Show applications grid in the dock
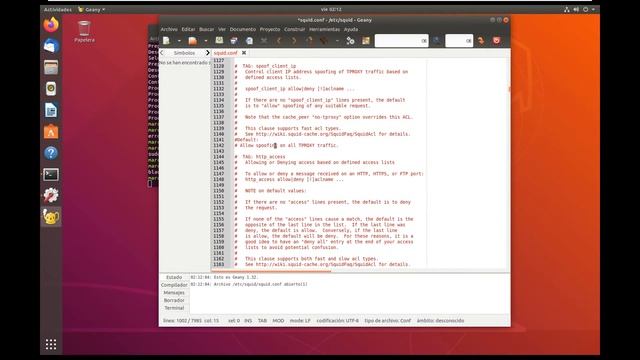Screen dimensions: 640x360 point(51,344)
